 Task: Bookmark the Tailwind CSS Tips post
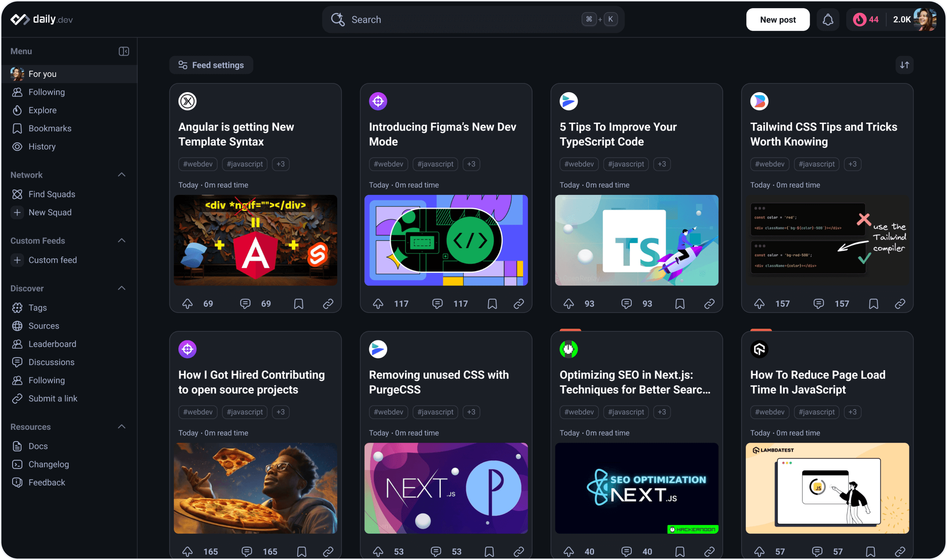click(x=873, y=304)
